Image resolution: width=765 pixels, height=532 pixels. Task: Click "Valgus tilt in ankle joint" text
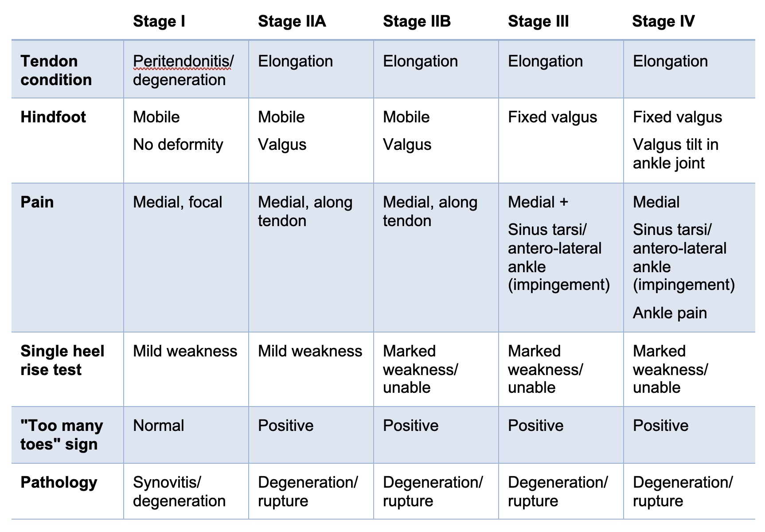click(x=675, y=154)
